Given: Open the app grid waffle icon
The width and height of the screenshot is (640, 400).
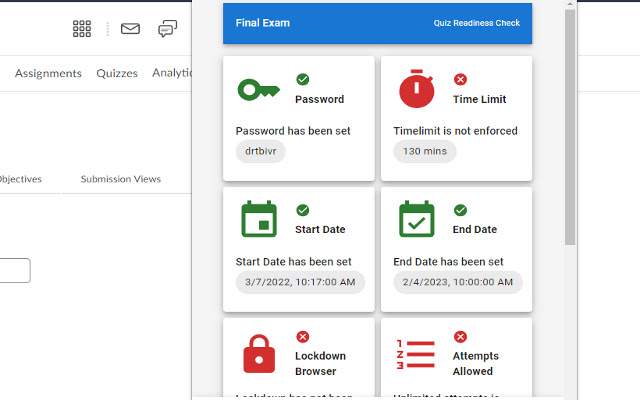Looking at the screenshot, I should [x=82, y=29].
